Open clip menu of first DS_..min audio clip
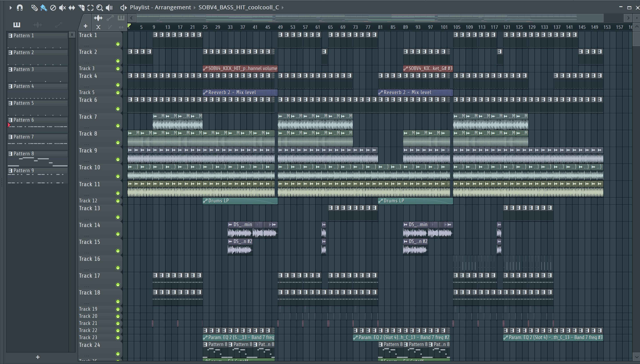The height and width of the screenshot is (364, 640). click(230, 224)
